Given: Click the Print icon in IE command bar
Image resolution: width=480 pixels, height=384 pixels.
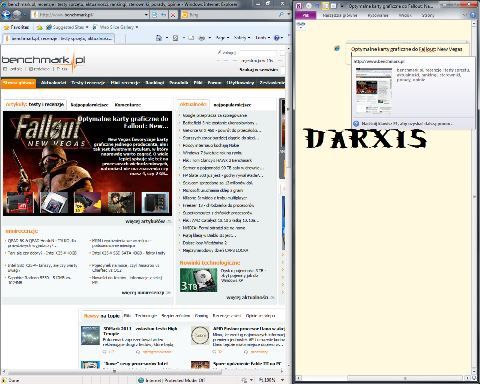Looking at the screenshot, I should point(202,38).
